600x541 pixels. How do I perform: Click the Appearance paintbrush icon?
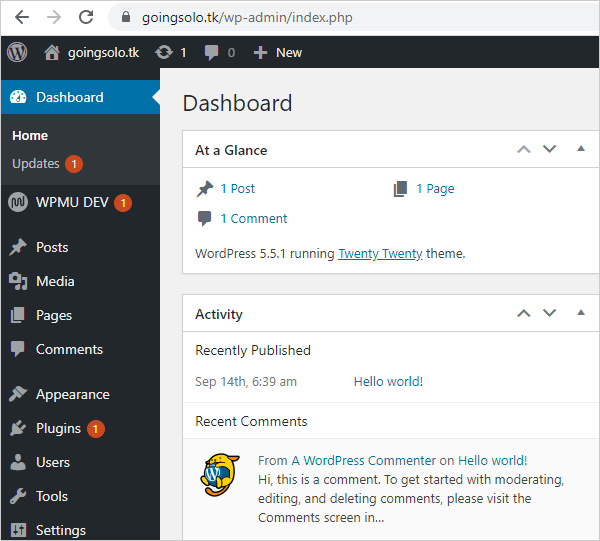(x=18, y=394)
